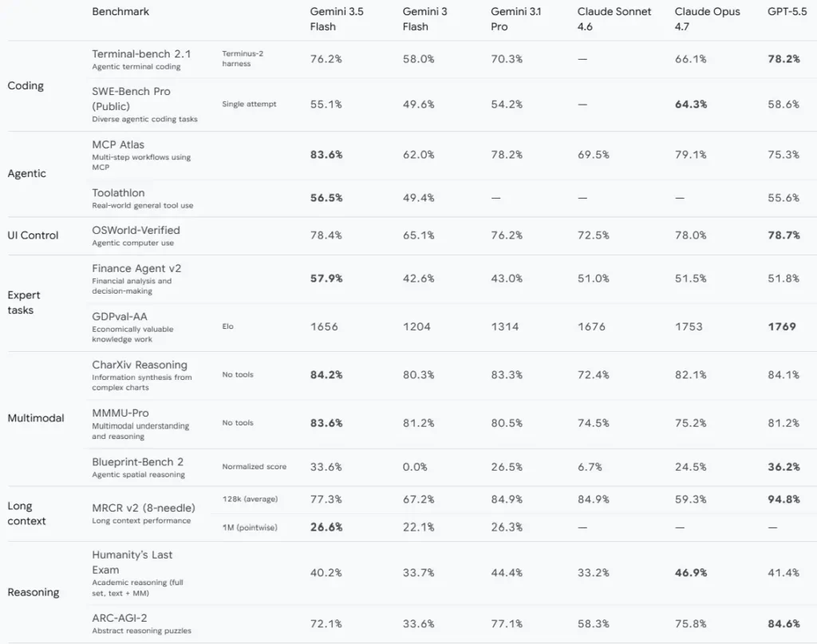Viewport: 817px width, 644px height.
Task: Click the Toolathlon benchmark name
Action: [118, 193]
